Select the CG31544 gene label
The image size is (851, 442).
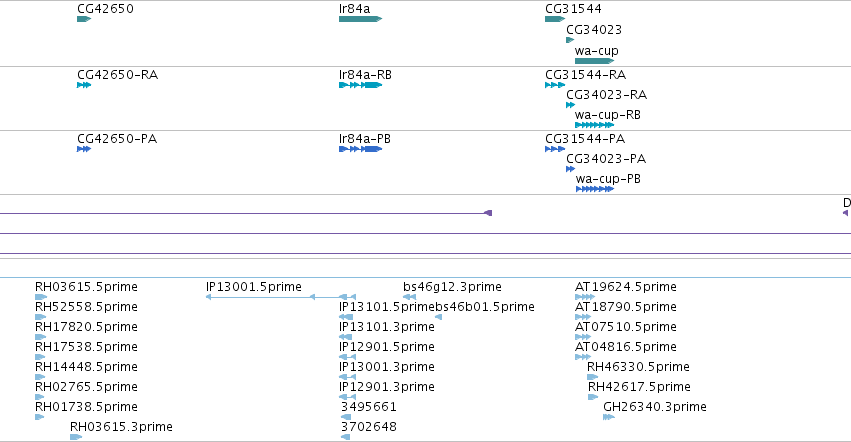point(574,9)
